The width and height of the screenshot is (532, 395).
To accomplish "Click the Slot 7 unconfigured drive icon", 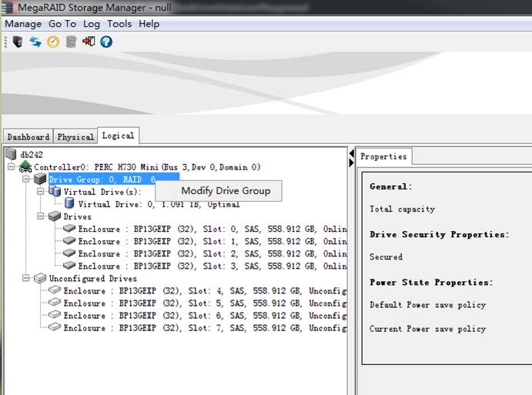I will (x=55, y=326).
